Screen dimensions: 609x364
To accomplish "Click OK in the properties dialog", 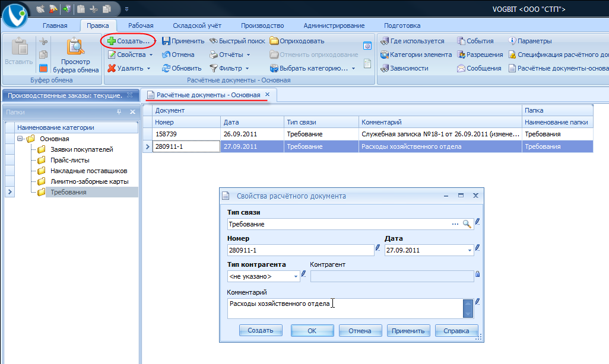I will coord(312,331).
